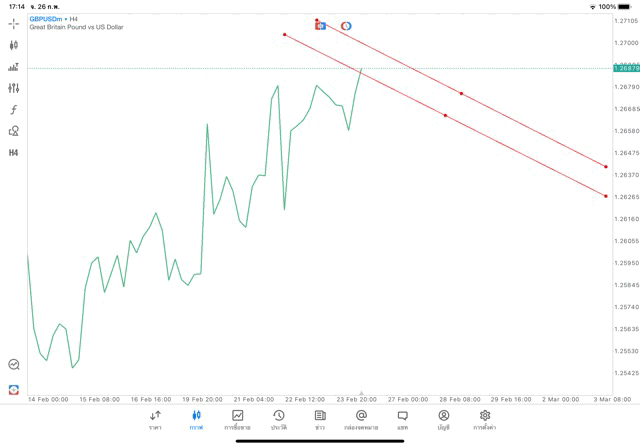Tap the bar chart with T icon
The image size is (640, 447).
(x=14, y=67)
